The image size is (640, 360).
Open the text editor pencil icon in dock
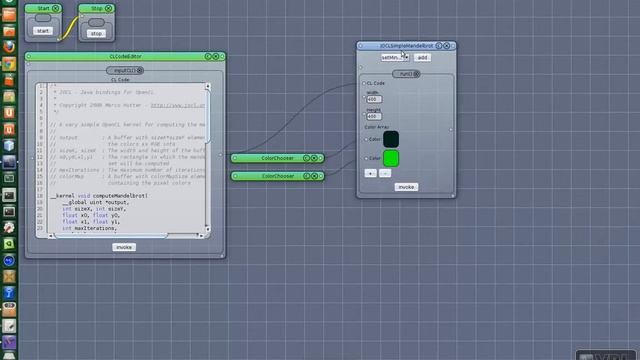[9, 326]
